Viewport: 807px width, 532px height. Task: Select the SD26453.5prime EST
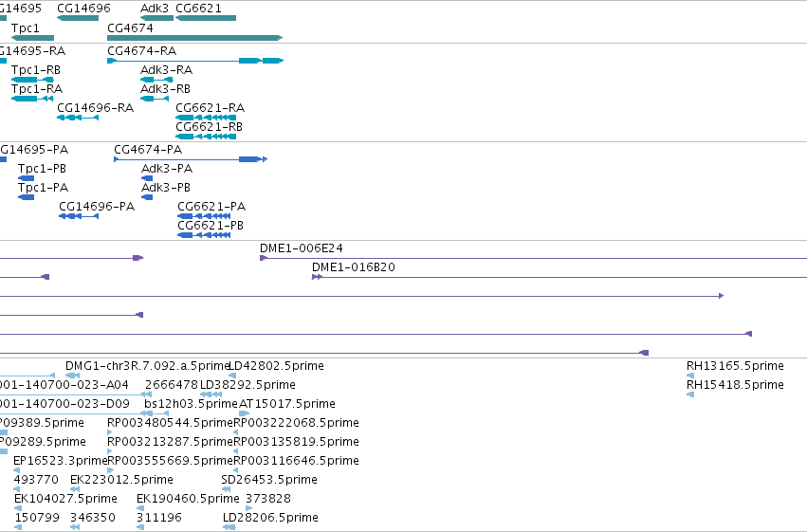(x=226, y=490)
